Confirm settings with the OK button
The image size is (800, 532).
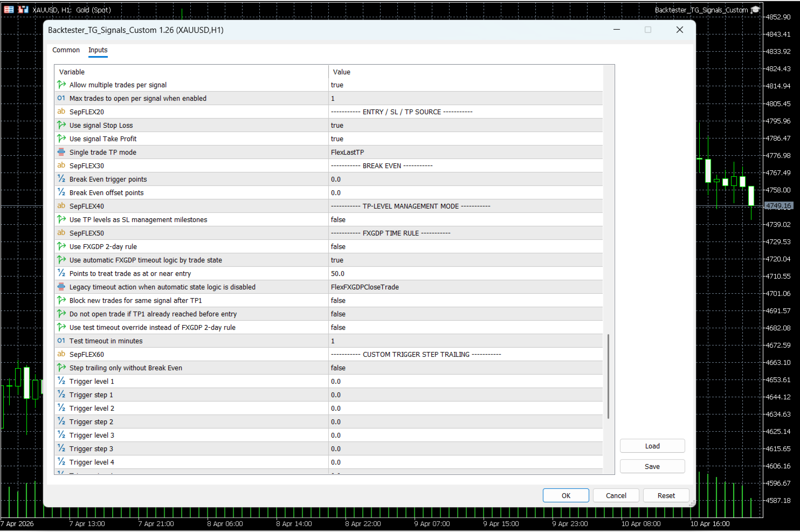coord(566,495)
